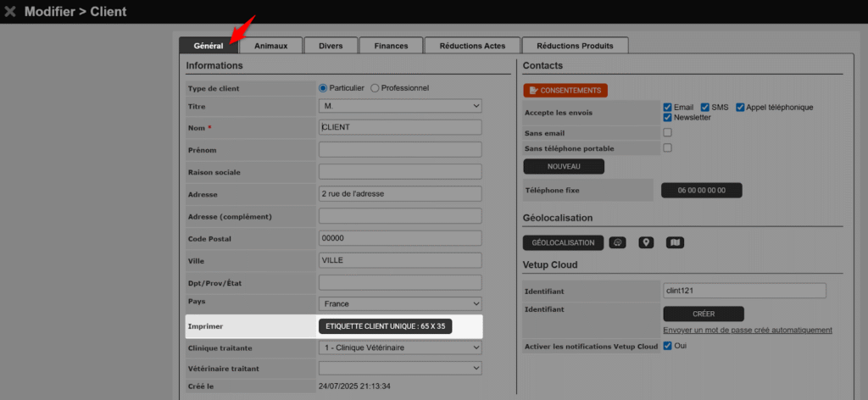
Task: Open the folded map icon button
Action: [675, 243]
